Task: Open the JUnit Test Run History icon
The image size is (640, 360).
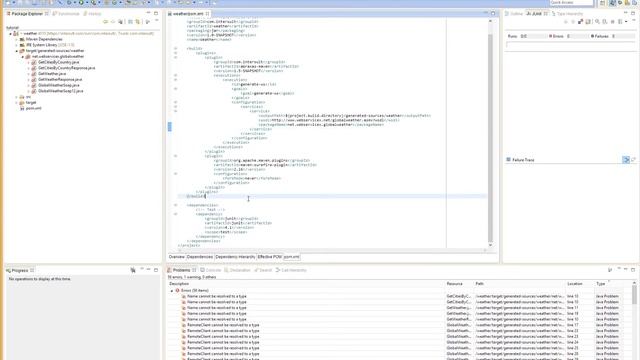Action: (x=620, y=22)
